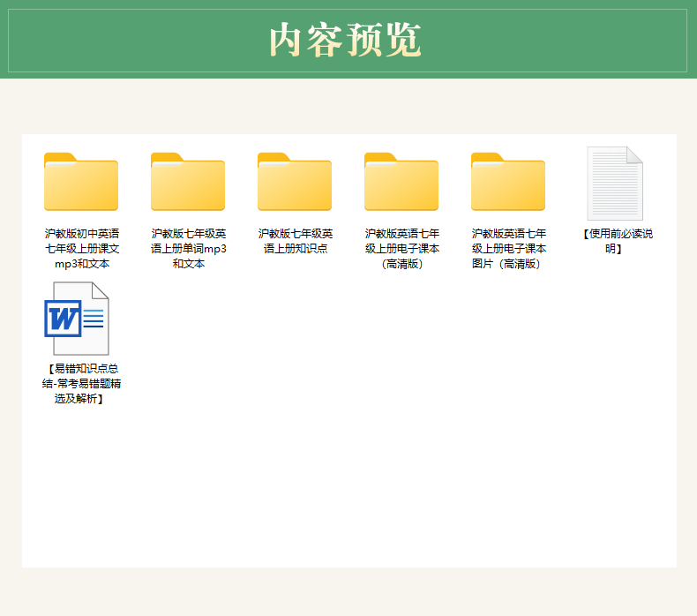This screenshot has width=697, height=616.
Task: Click the label 沪教版七年级英语上册单词mp3和文本
Action: (x=189, y=249)
